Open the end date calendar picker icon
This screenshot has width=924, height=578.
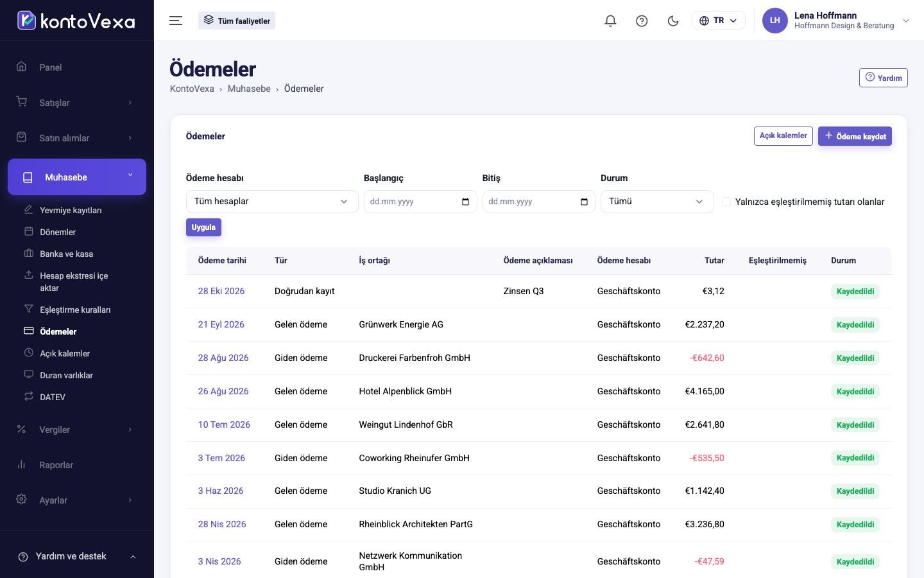pyautogui.click(x=584, y=202)
